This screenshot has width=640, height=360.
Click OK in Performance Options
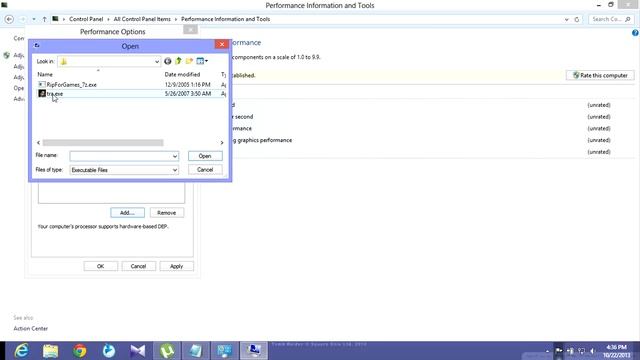[100, 266]
